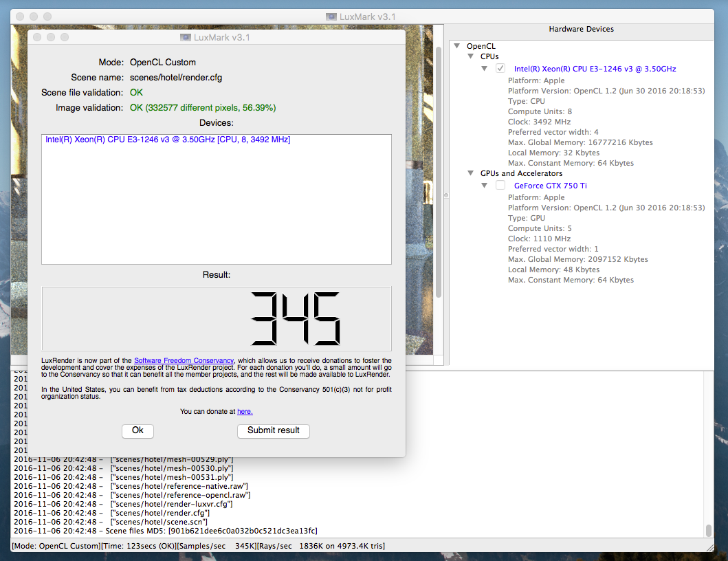The height and width of the screenshot is (561, 728).
Task: Click the Scene file validation OK text
Action: pyautogui.click(x=137, y=92)
